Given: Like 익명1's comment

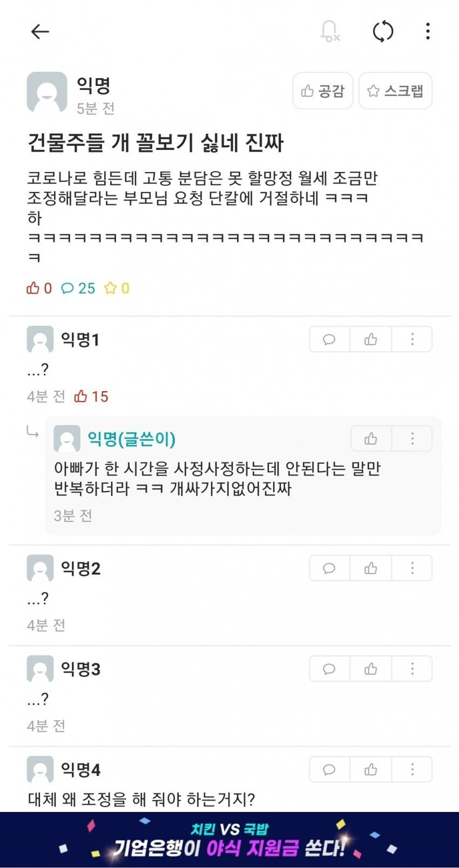Looking at the screenshot, I should click(x=370, y=339).
